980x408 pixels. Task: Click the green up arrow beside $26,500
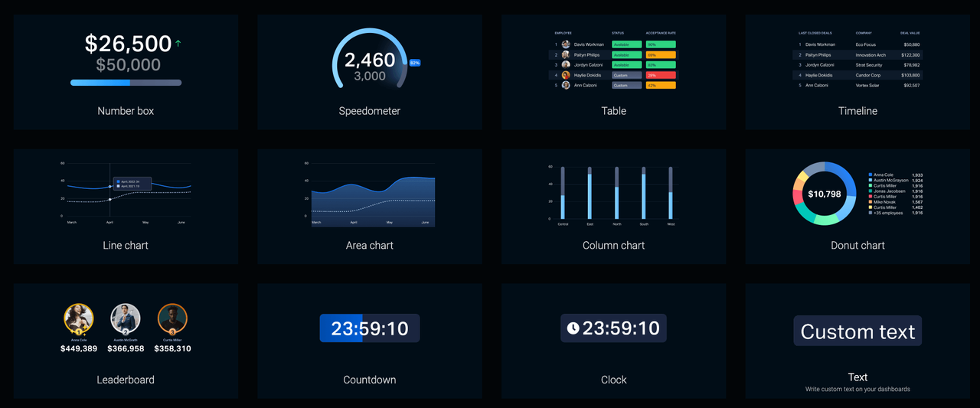point(178,44)
